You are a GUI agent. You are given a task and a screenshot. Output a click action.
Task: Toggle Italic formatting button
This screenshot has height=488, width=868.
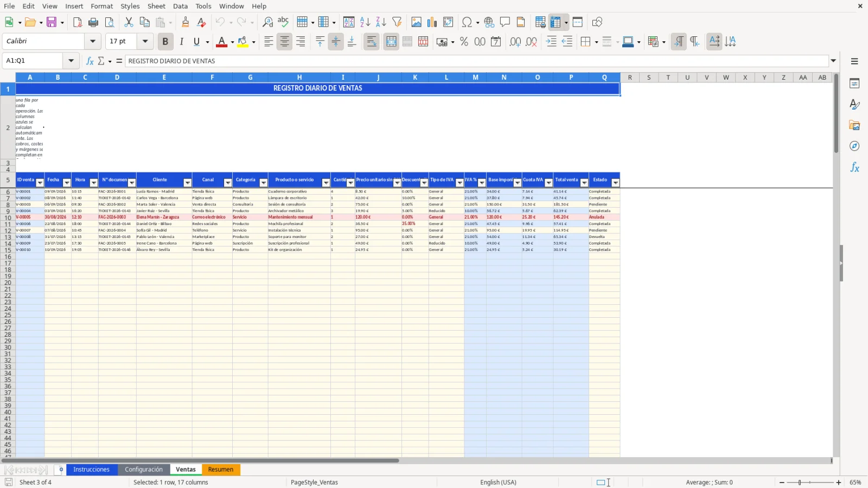click(181, 42)
